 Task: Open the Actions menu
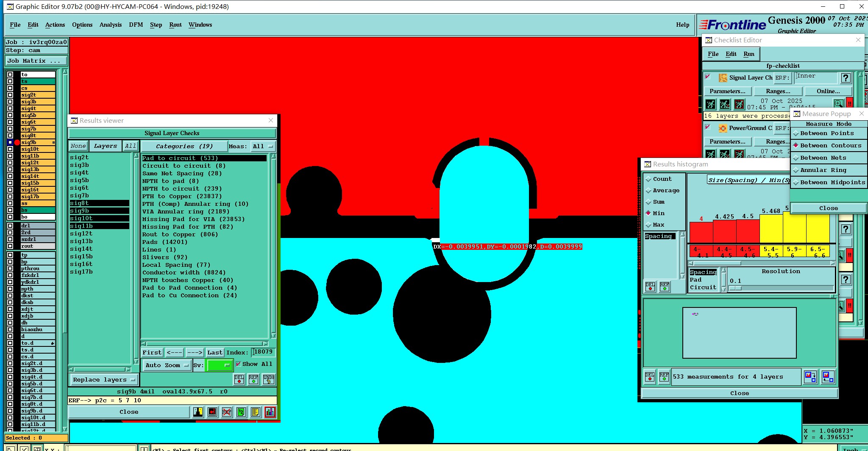coord(55,25)
